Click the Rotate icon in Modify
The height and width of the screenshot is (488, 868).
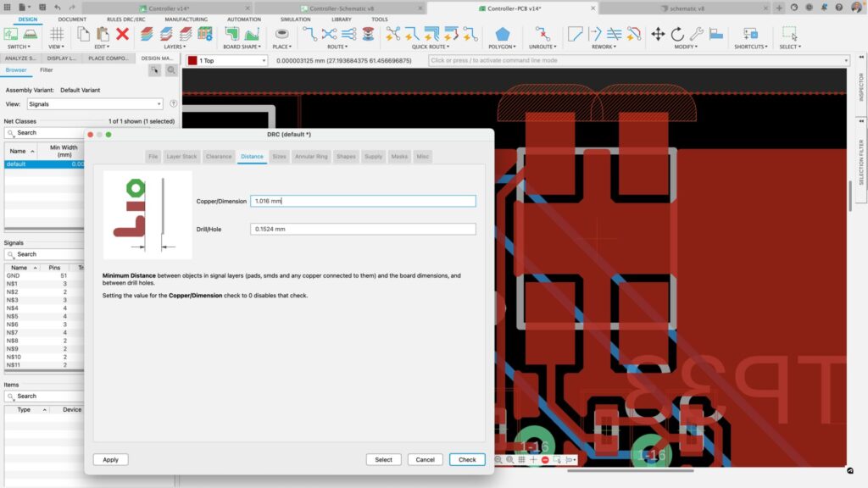677,34
